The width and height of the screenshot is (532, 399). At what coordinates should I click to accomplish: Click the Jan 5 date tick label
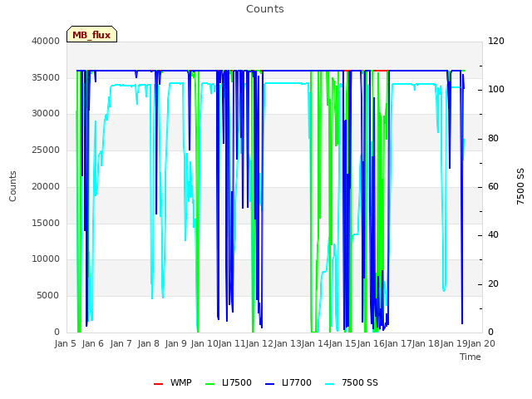click(x=65, y=343)
